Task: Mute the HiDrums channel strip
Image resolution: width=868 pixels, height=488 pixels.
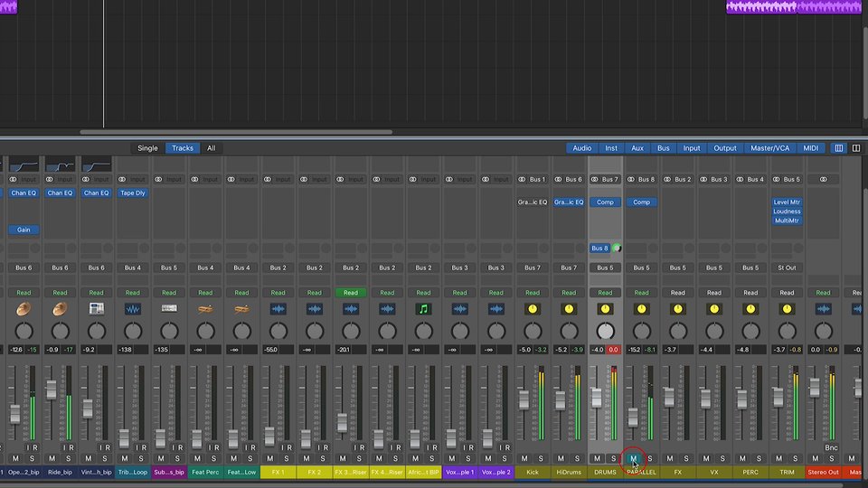Action: [x=561, y=459]
